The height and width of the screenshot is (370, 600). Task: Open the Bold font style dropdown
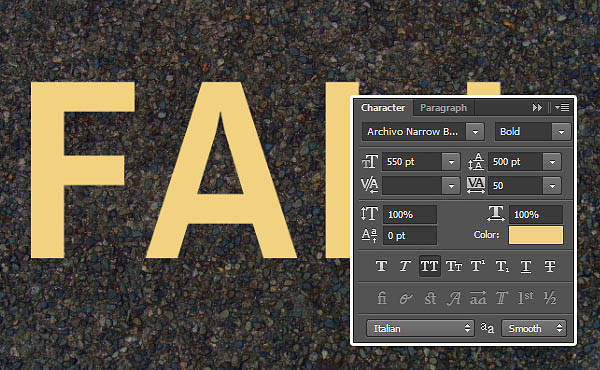[x=561, y=132]
